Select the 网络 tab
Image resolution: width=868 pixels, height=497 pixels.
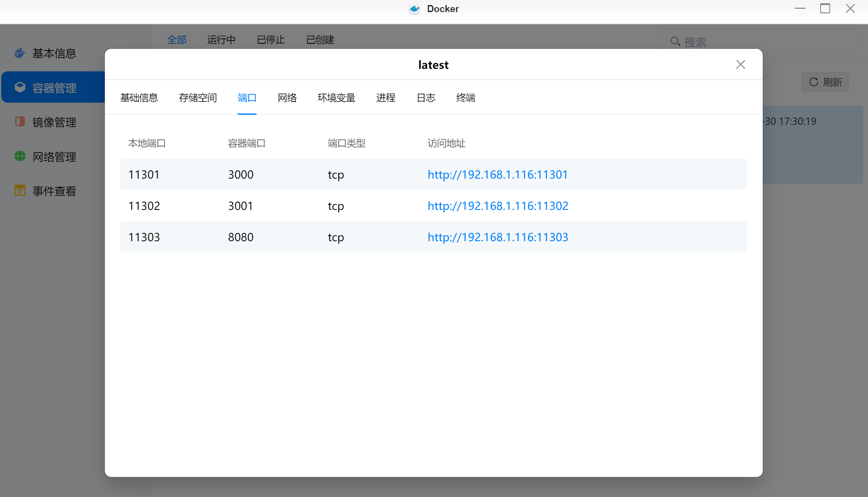point(287,98)
